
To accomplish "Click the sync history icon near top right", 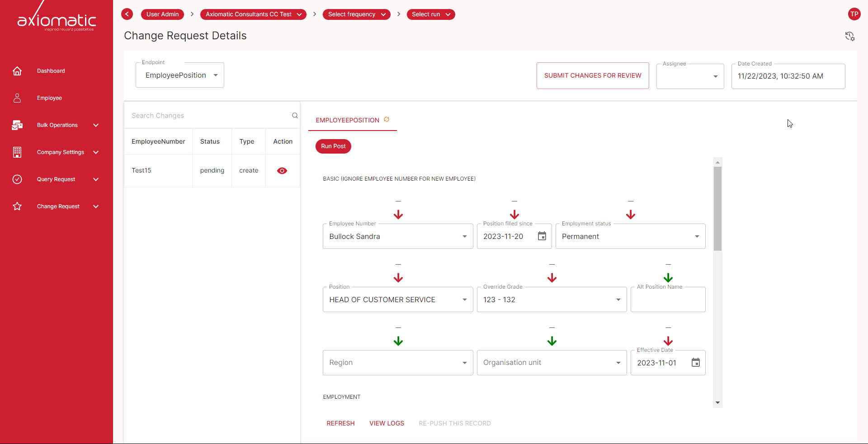I will [850, 36].
